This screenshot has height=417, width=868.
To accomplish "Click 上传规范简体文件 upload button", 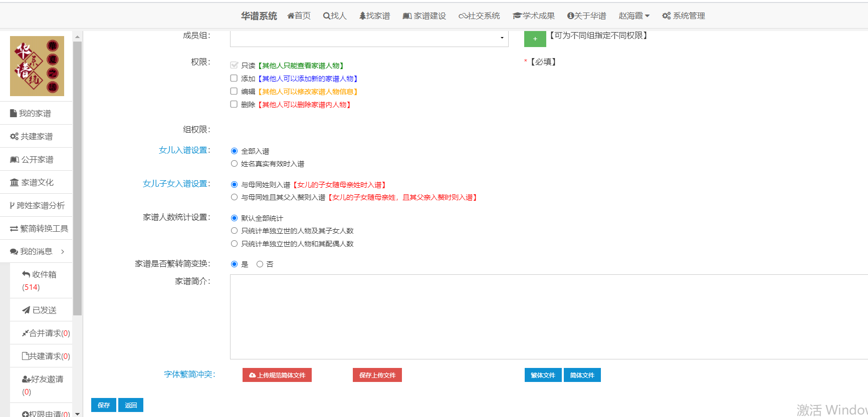I will point(277,375).
